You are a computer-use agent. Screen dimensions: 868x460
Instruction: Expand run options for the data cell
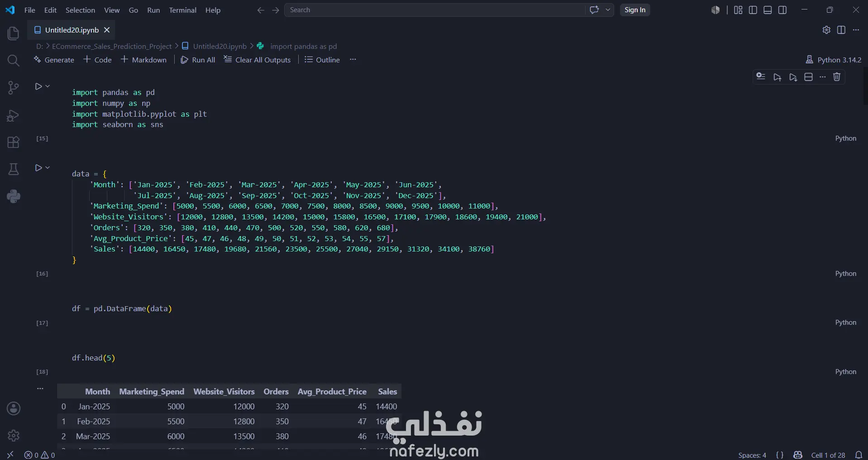48,167
